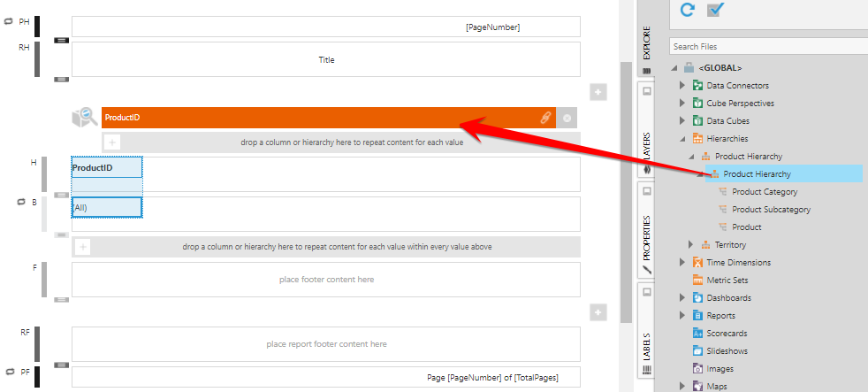Select the ProductID header cell
868x392 pixels.
click(x=106, y=167)
